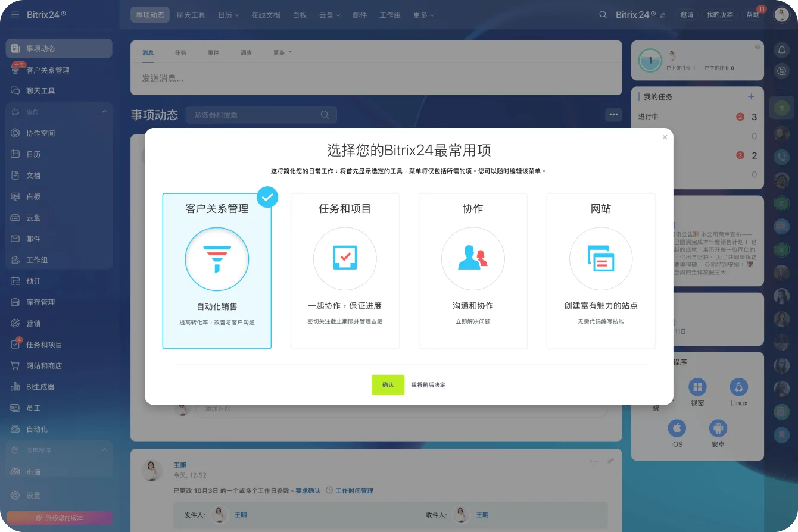Focus the 筛选器和搜索 search field
Screen dimensions: 798x532
(261, 115)
